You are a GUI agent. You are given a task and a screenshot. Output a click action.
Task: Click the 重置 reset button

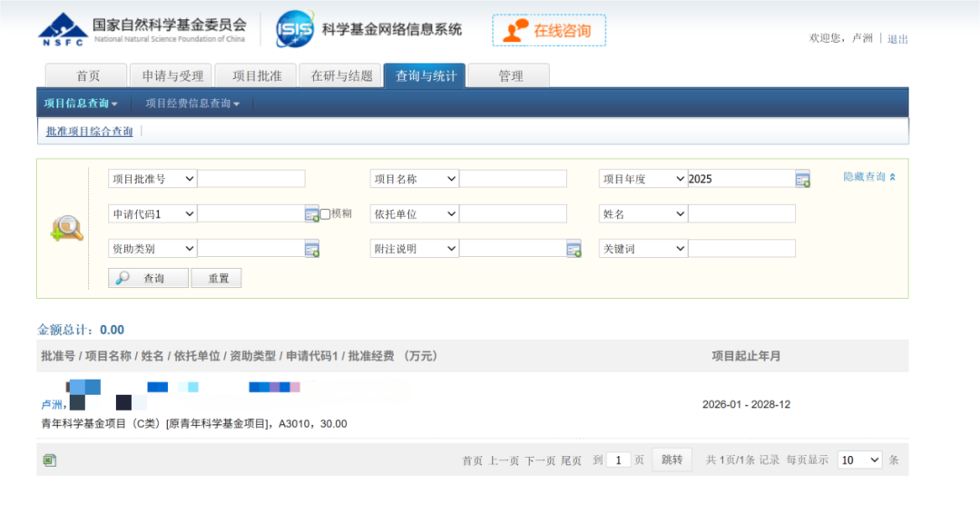coord(216,278)
